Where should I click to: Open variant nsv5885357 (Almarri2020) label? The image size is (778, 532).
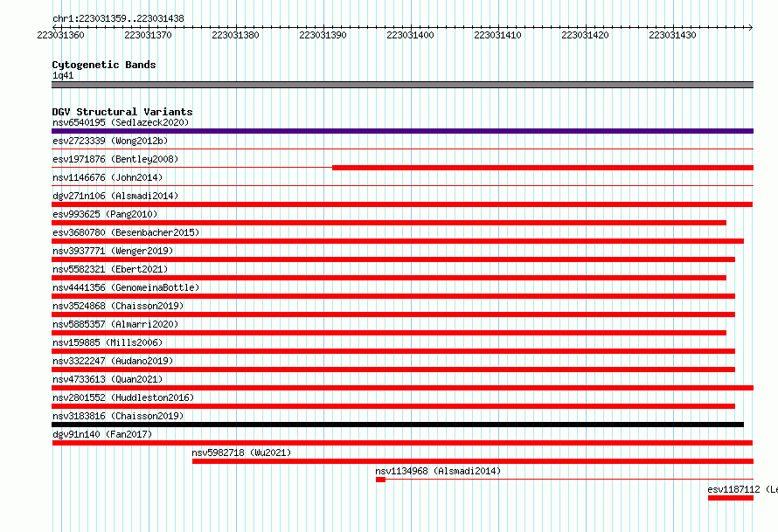(x=115, y=324)
